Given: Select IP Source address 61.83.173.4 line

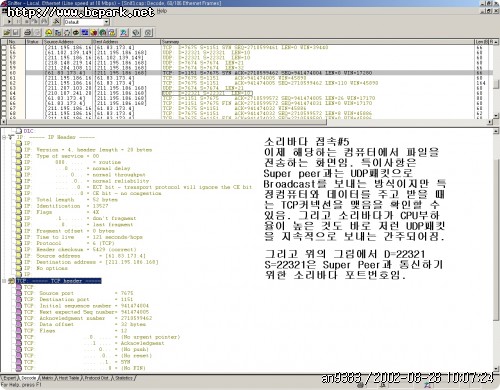Looking at the screenshot, I should tap(85, 256).
